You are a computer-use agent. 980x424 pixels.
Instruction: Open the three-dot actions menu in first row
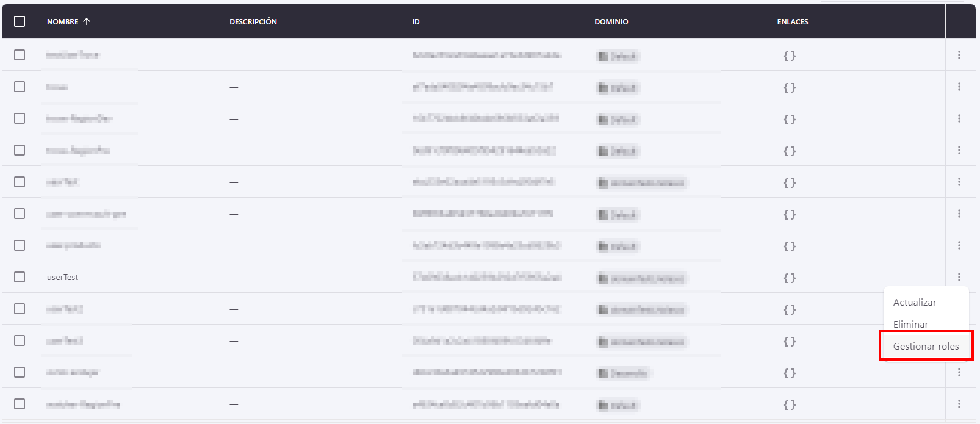(x=959, y=55)
